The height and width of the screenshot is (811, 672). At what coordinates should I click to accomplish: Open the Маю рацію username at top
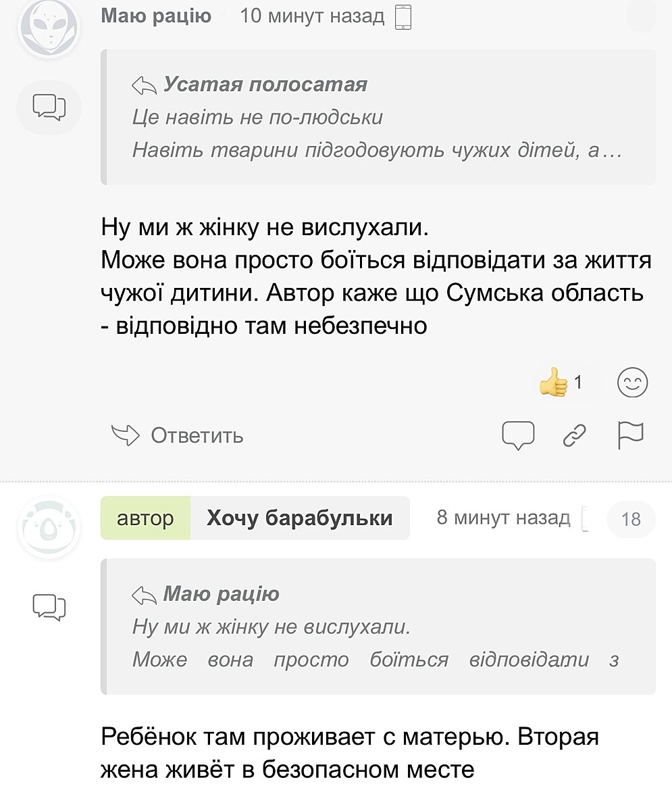coord(156,16)
